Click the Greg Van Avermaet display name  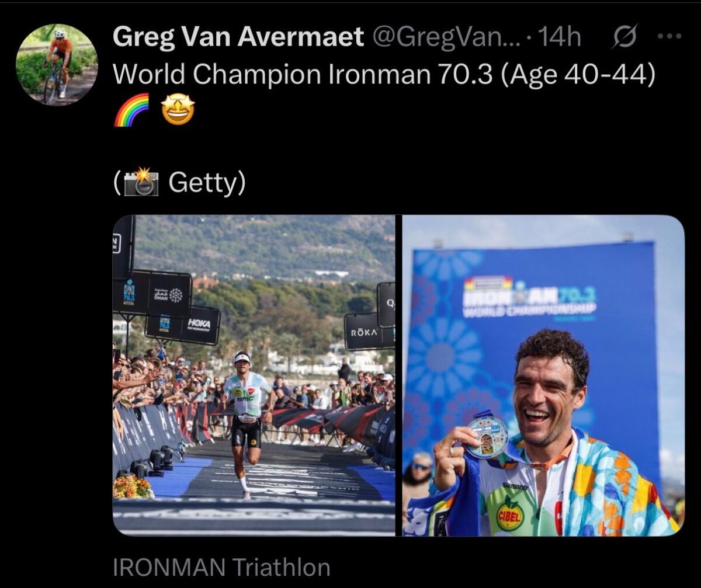pos(238,39)
